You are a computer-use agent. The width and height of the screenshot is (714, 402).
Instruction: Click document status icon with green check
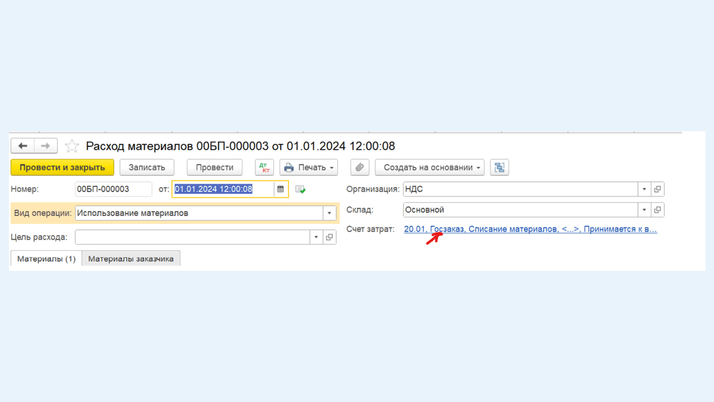click(300, 189)
